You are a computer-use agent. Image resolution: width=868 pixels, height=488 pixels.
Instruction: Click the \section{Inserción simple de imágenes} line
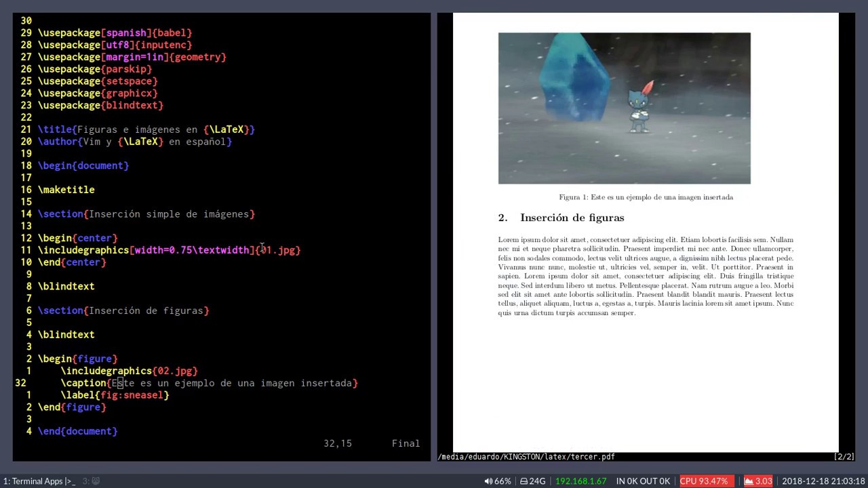click(146, 214)
